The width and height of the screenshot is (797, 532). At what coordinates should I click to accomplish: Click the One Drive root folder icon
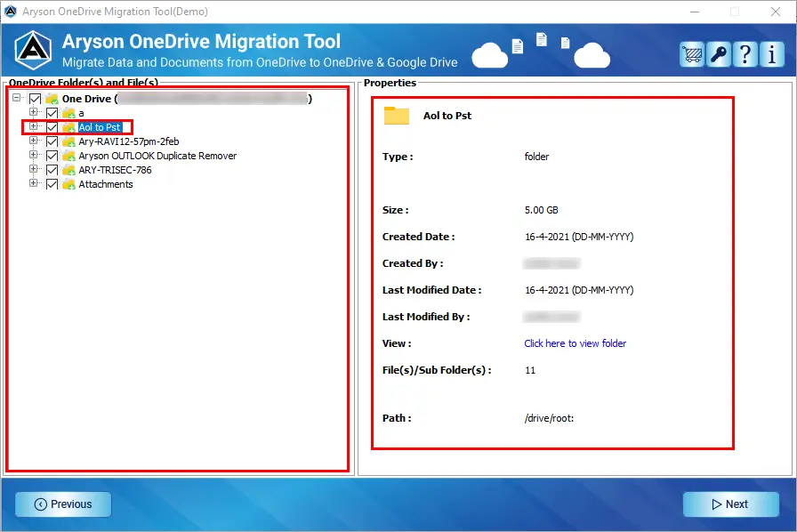(x=52, y=99)
